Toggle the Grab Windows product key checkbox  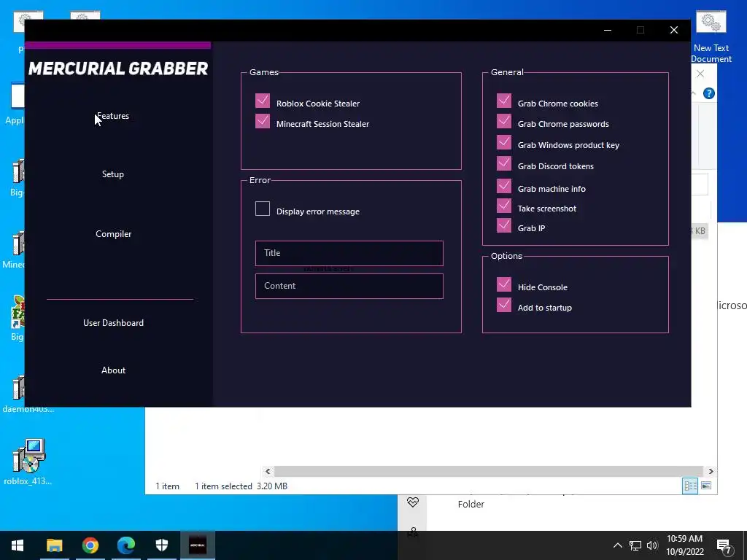(x=504, y=142)
